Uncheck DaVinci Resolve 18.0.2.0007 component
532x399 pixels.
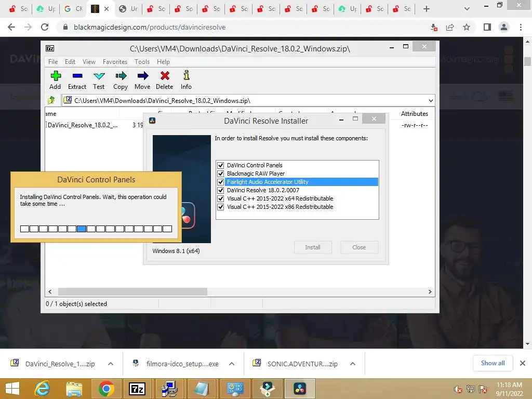220,190
